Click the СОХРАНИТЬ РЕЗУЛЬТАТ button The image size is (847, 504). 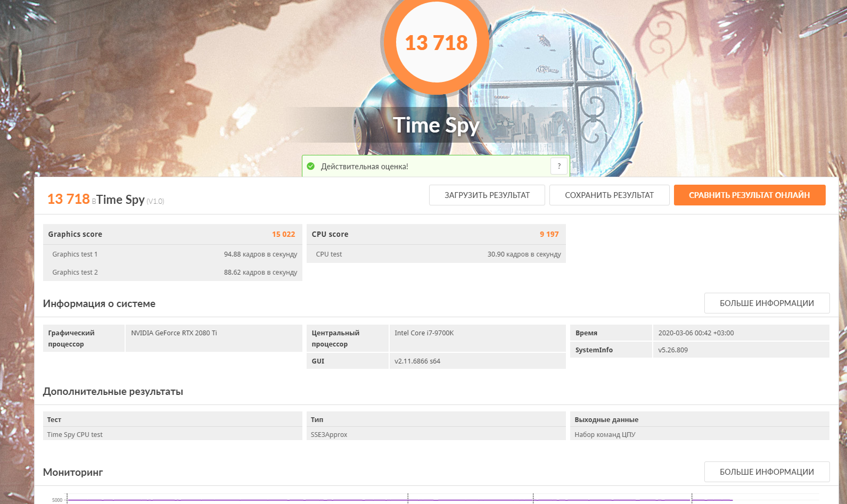coord(610,195)
